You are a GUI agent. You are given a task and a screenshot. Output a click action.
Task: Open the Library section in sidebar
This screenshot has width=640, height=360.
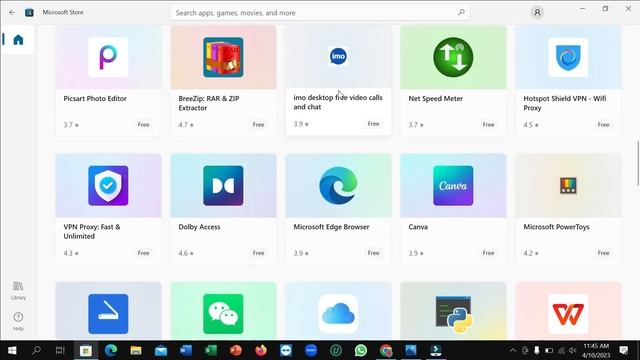(18, 290)
